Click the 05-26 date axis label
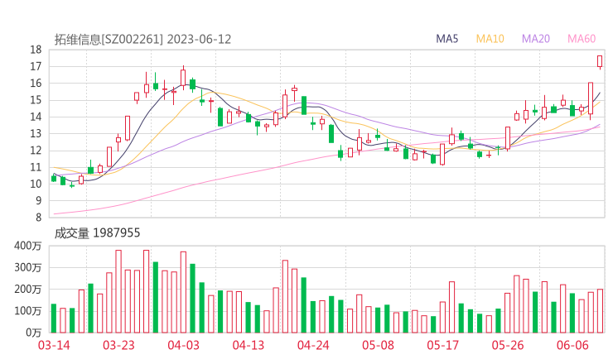 pyautogui.click(x=508, y=345)
